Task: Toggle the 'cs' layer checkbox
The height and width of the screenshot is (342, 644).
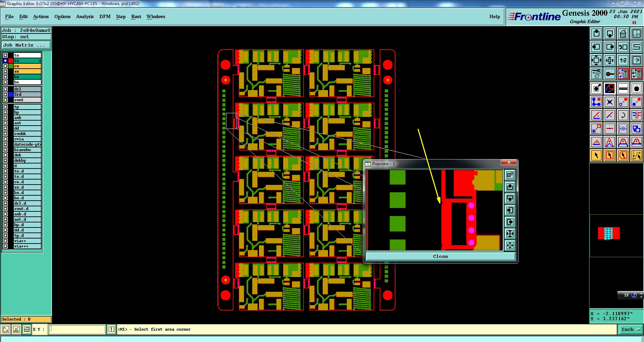Action: [5, 66]
